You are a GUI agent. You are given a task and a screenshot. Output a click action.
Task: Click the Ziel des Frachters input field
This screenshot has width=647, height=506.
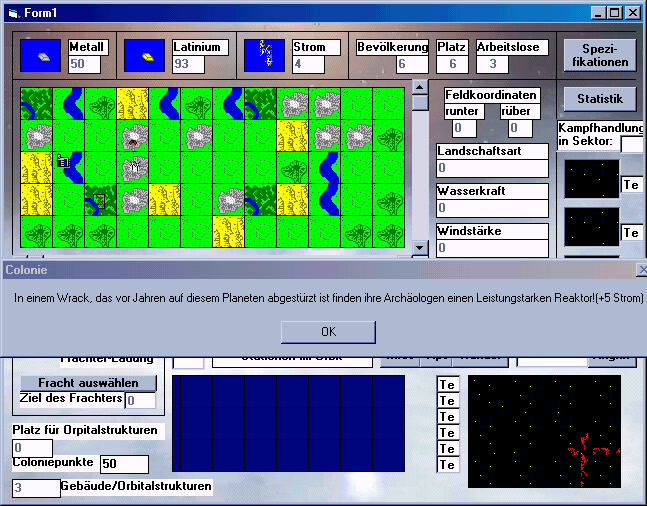pos(140,400)
